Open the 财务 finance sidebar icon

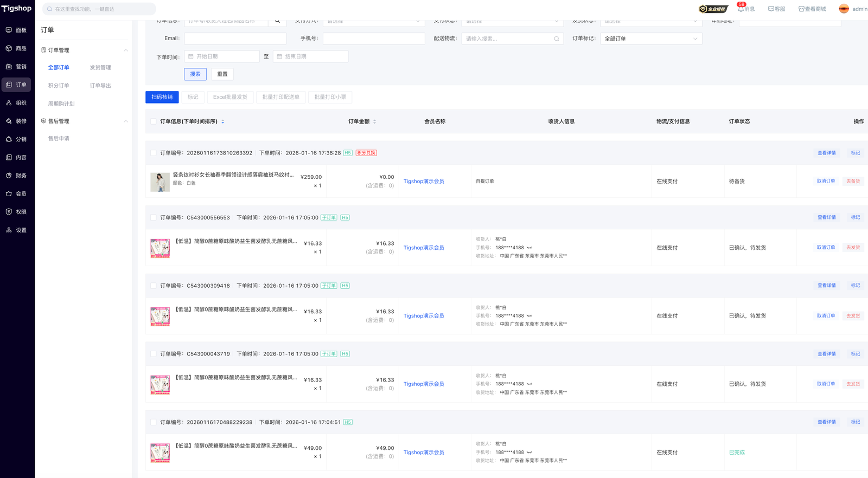(9, 176)
